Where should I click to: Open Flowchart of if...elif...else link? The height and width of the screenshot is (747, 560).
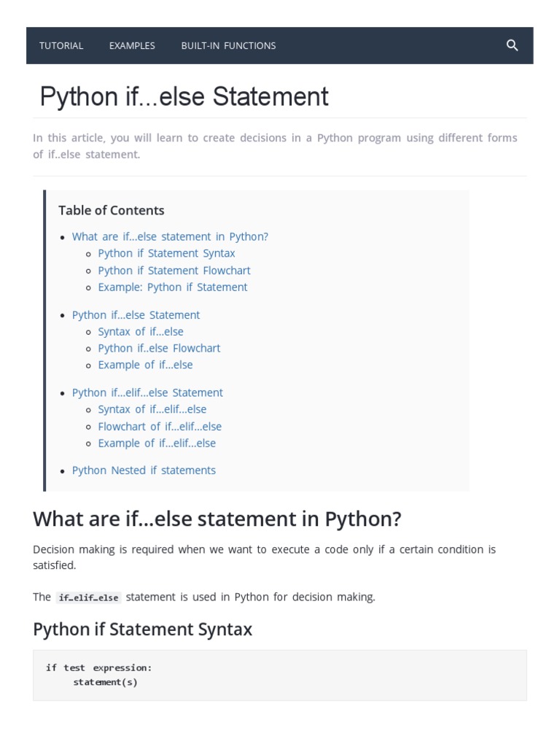tap(160, 426)
